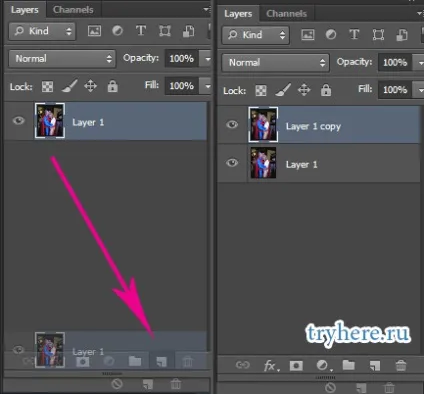Lock image pixels brush in Layer 1 copy panel

click(x=283, y=90)
